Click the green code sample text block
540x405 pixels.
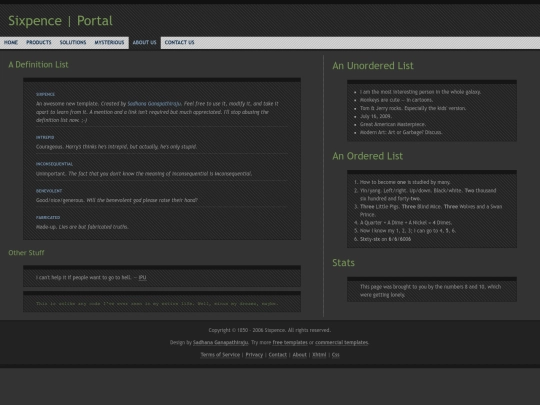157,303
